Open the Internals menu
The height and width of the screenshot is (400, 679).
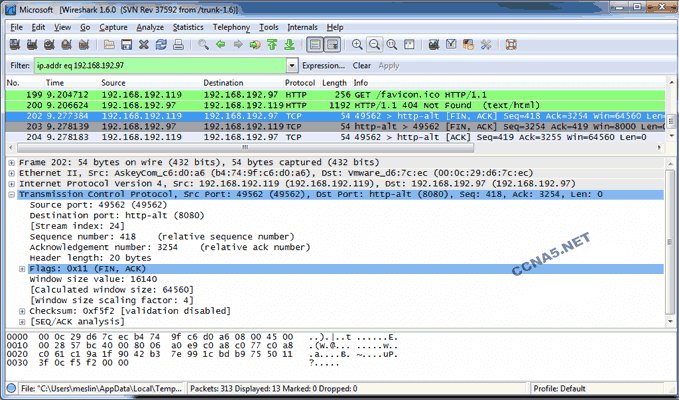(302, 27)
